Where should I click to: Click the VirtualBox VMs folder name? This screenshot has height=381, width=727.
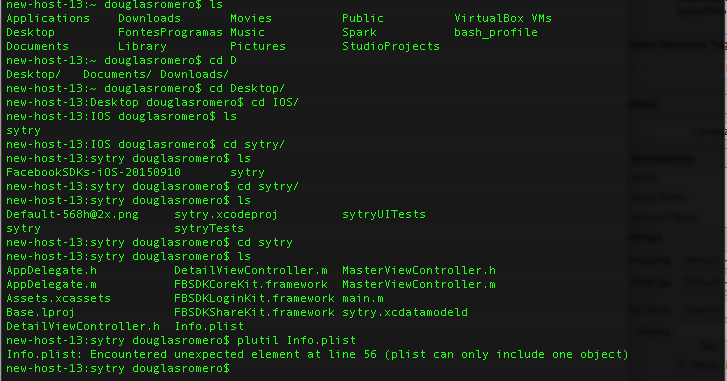(503, 18)
